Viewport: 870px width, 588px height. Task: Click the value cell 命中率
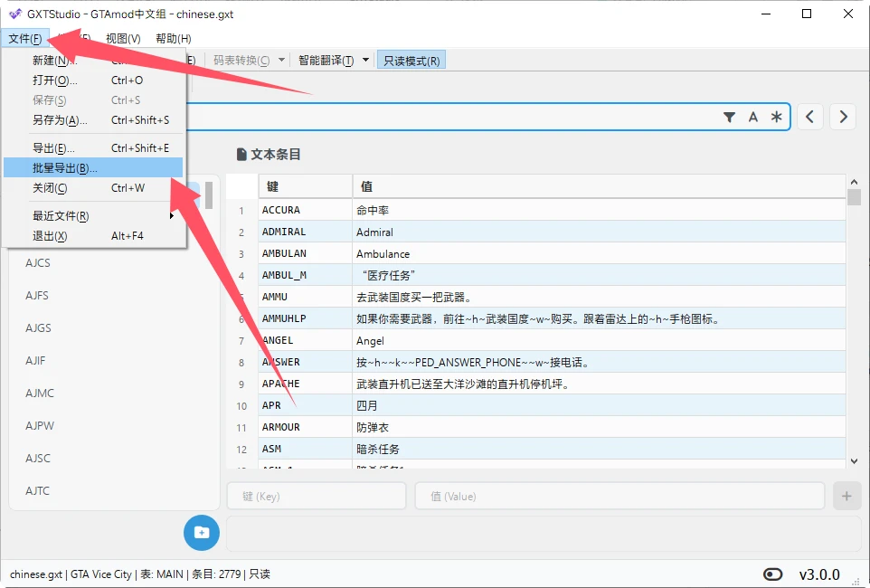[600, 210]
